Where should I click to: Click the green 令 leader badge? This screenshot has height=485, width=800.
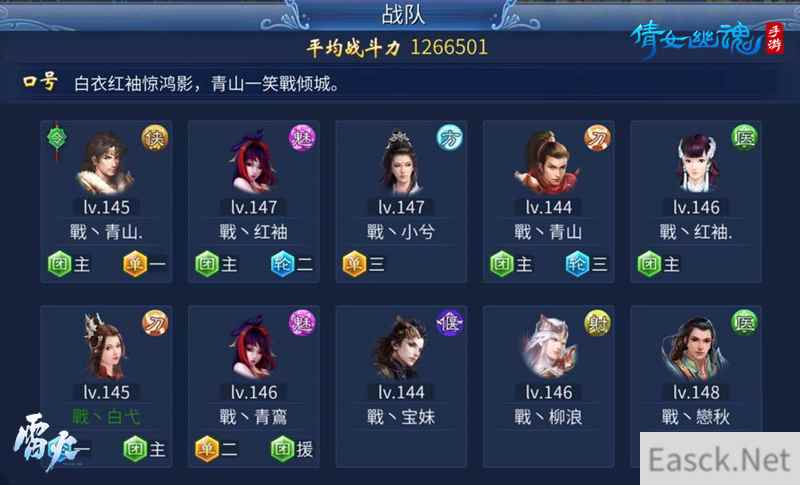click(57, 138)
